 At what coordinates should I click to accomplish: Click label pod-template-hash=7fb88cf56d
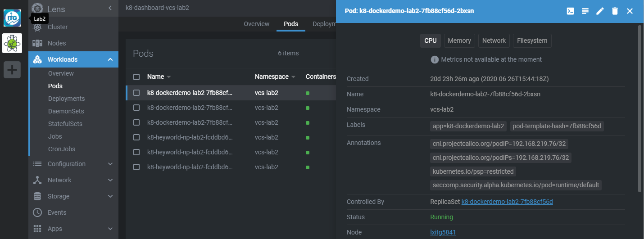point(557,126)
